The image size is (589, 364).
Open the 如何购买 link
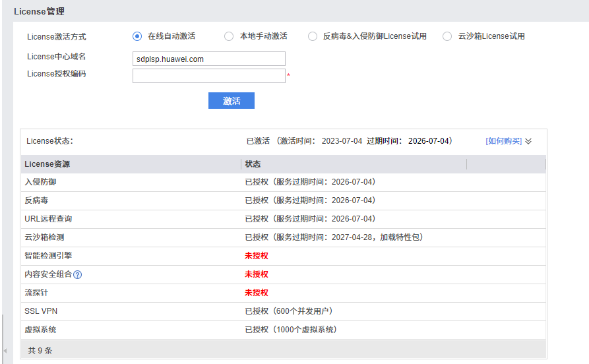tap(503, 141)
